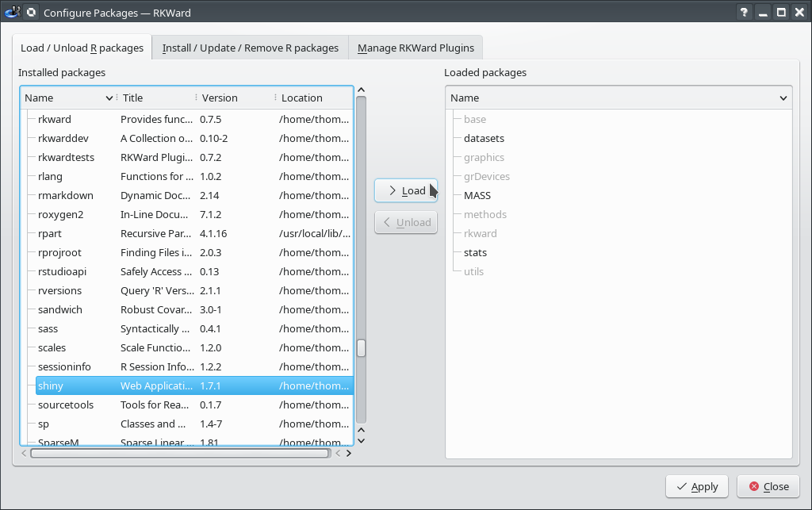Image resolution: width=812 pixels, height=510 pixels.
Task: Click the help question mark icon
Action: pos(744,12)
